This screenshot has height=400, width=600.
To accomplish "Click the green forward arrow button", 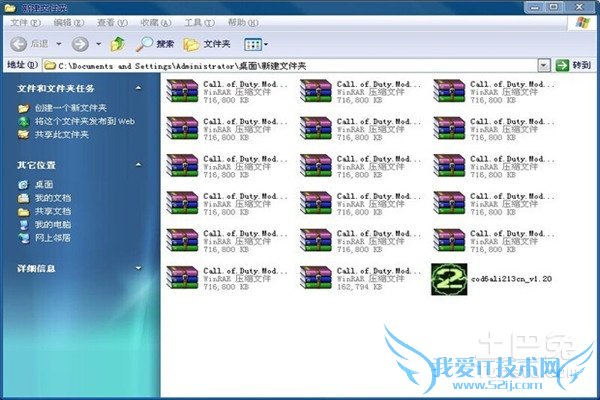I will tap(80, 44).
